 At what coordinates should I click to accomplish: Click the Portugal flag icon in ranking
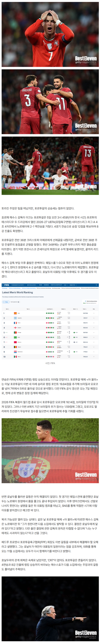[x=15, y=332]
